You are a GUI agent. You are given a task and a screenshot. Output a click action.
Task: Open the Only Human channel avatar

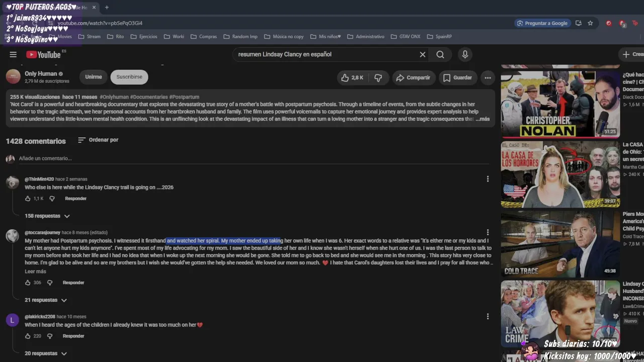click(13, 76)
